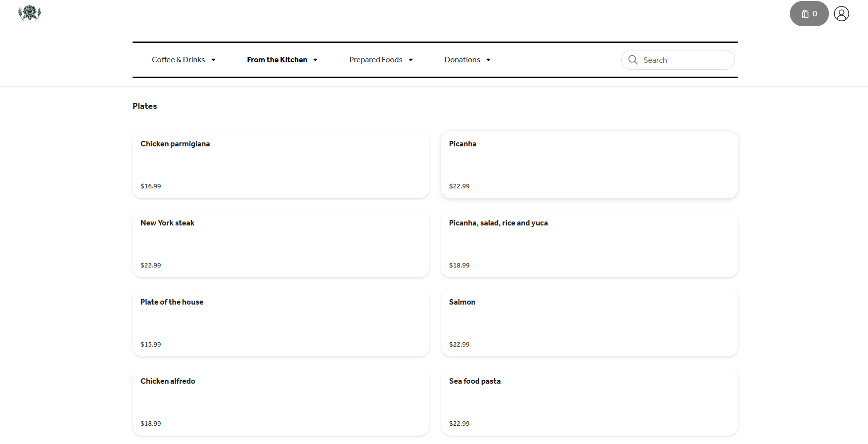
Task: Open the Chicken alfredo item
Action: (x=280, y=402)
